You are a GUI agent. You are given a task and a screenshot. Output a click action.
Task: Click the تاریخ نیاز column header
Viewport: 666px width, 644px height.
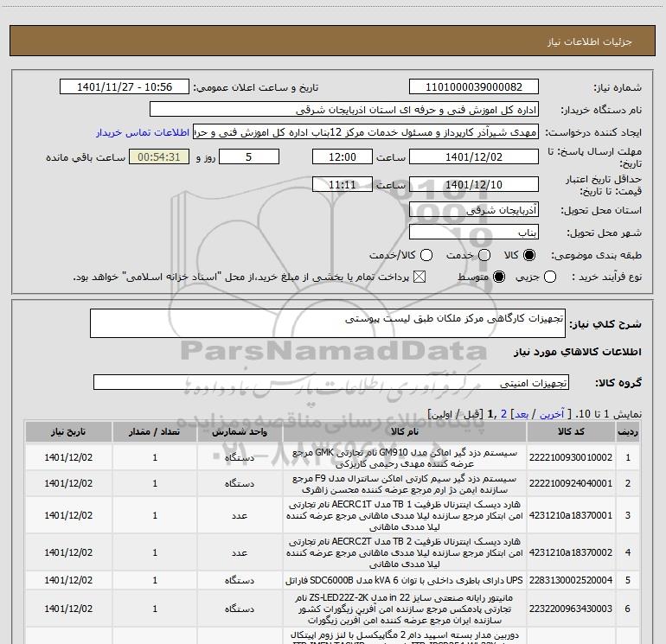(68, 431)
